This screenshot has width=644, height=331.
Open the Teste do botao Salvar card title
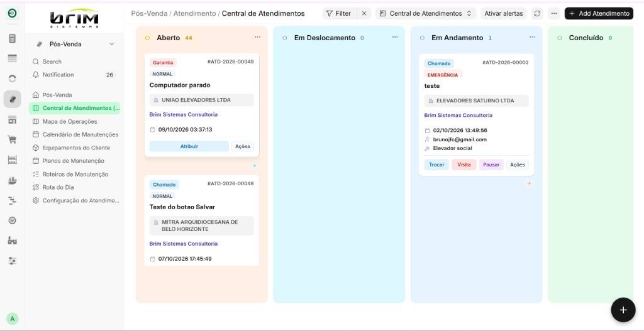click(182, 207)
